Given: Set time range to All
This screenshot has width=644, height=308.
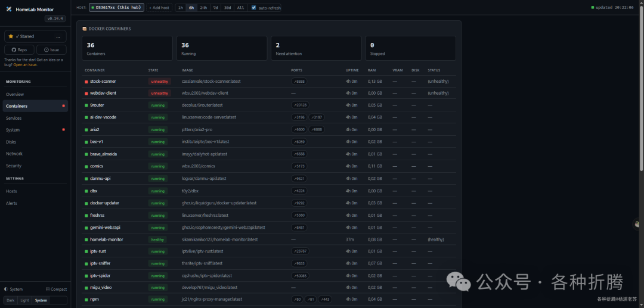Looking at the screenshot, I should pos(240,7).
